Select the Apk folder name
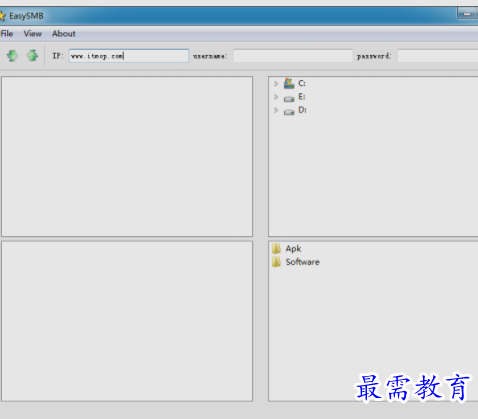Viewport: 478px width, 419px height. tap(293, 249)
